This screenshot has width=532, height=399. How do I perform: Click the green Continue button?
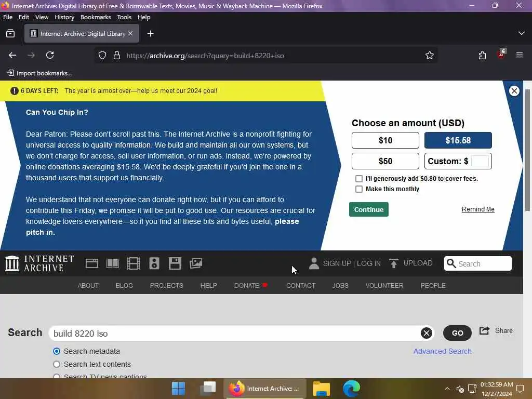point(369,209)
